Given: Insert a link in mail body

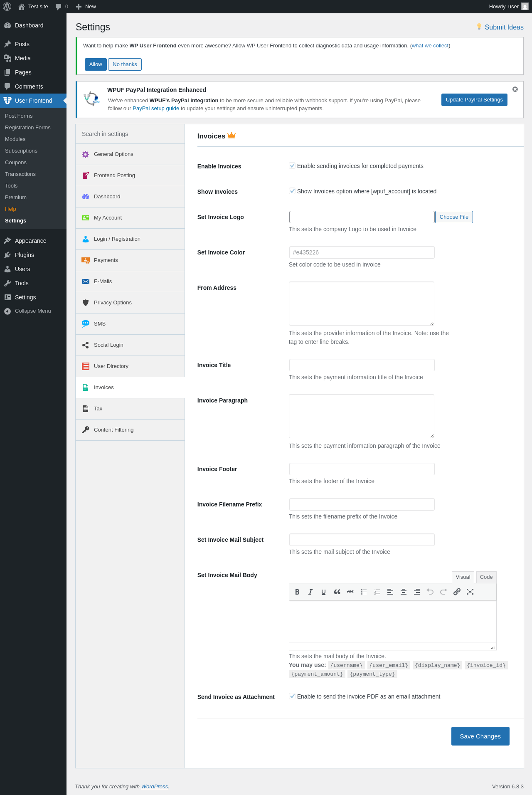Looking at the screenshot, I should pyautogui.click(x=457, y=592).
